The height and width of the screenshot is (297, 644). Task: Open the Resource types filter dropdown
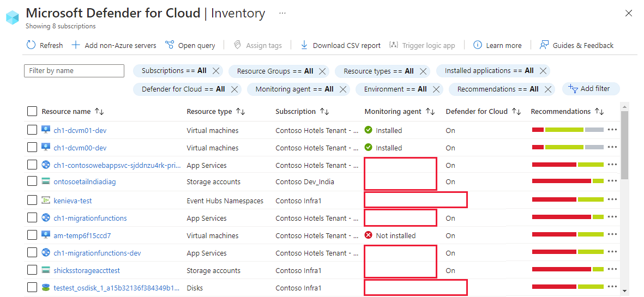coord(378,71)
